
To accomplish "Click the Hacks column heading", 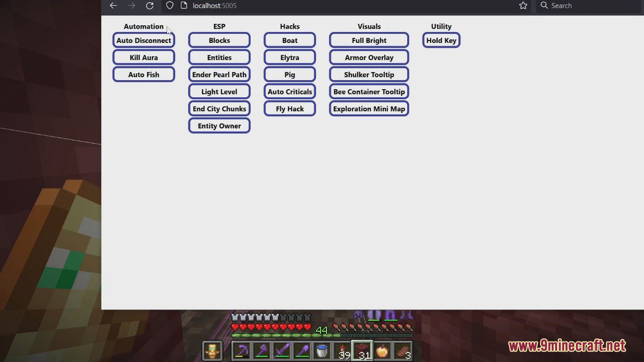I will click(290, 27).
